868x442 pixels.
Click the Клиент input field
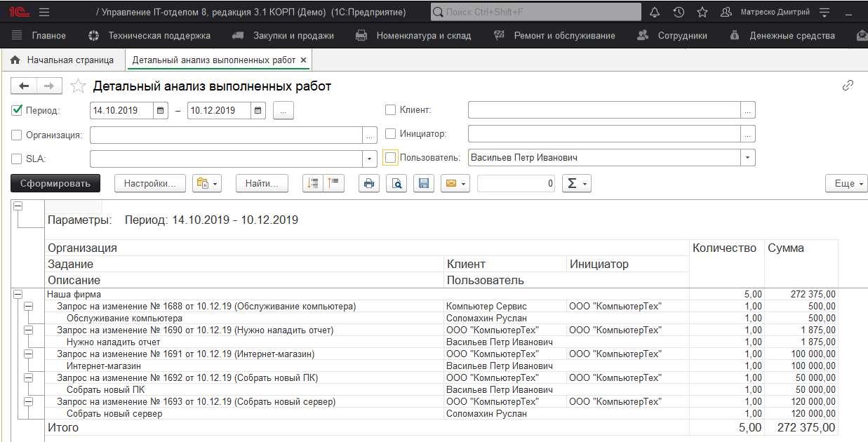(x=603, y=110)
